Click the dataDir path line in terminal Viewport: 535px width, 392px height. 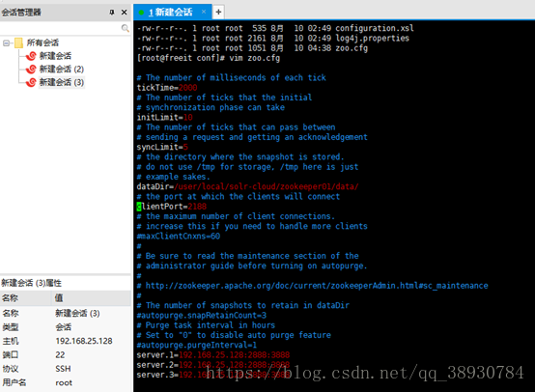pyautogui.click(x=248, y=186)
